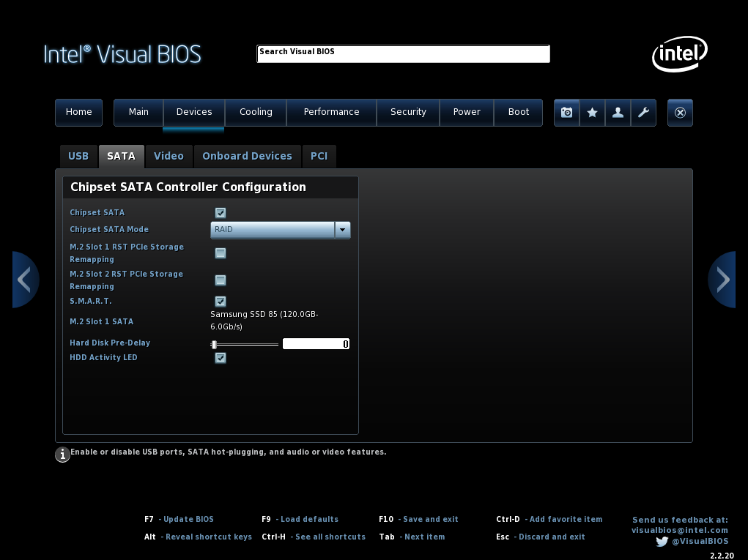Open the Power menu
The width and height of the screenshot is (748, 560).
pyautogui.click(x=467, y=113)
